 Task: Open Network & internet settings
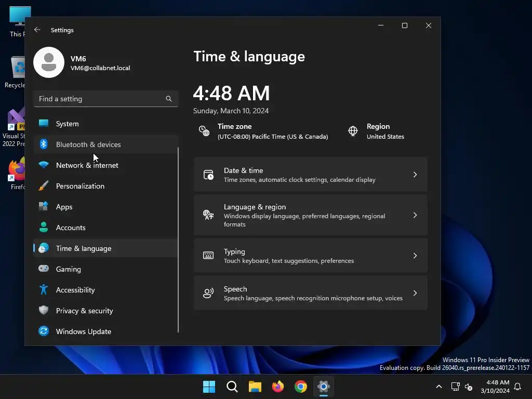(x=105, y=165)
